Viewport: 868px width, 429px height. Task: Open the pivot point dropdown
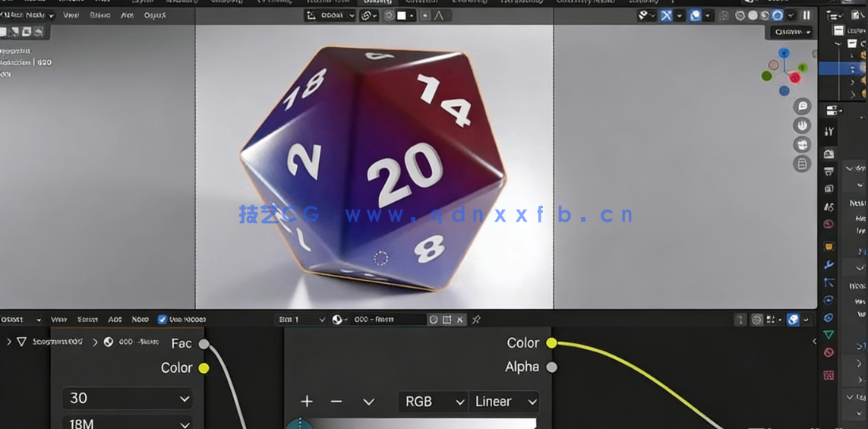click(368, 15)
